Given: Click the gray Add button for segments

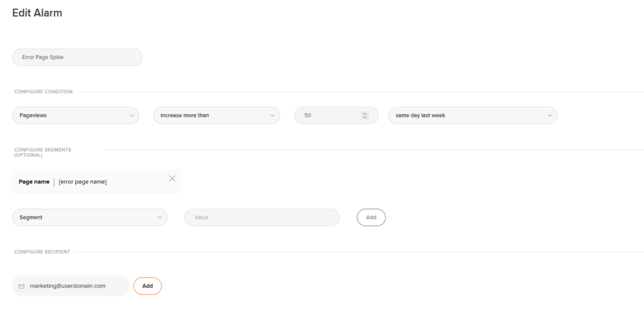Looking at the screenshot, I should point(371,217).
